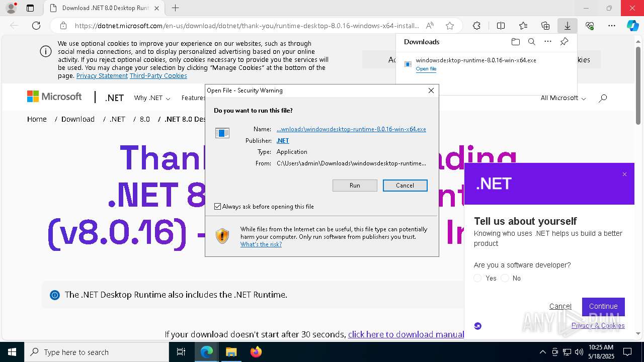Viewport: 644px width, 362px height.
Task: Open the Collections icon
Action: tap(545, 26)
